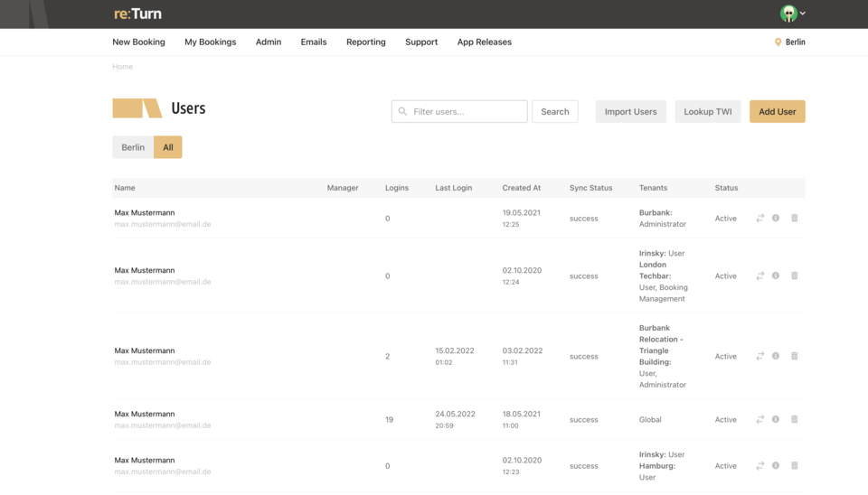Screen dimensions: 868x495
Task: Click trash icon in London Techbar row
Action: coord(795,276)
